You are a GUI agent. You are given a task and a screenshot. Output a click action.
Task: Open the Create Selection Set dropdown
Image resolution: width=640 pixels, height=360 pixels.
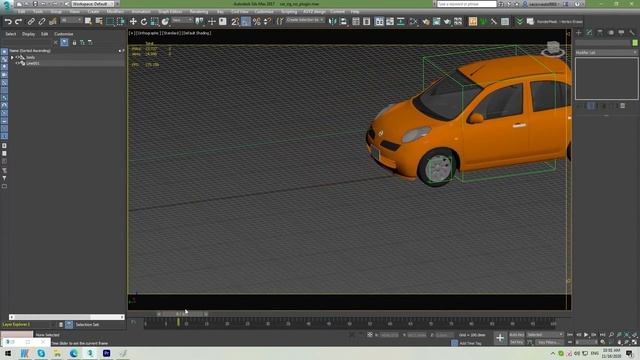coord(305,20)
